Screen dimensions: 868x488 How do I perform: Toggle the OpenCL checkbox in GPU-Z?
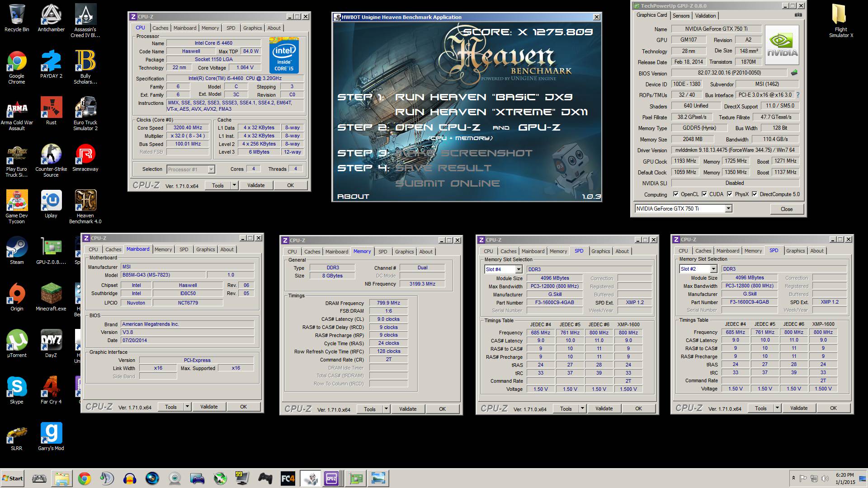click(x=676, y=194)
